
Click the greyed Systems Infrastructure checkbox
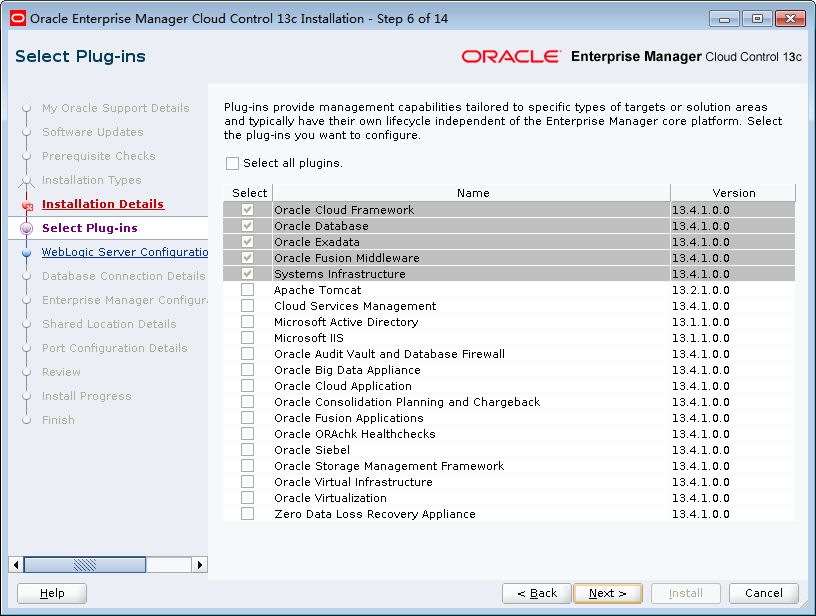point(248,274)
